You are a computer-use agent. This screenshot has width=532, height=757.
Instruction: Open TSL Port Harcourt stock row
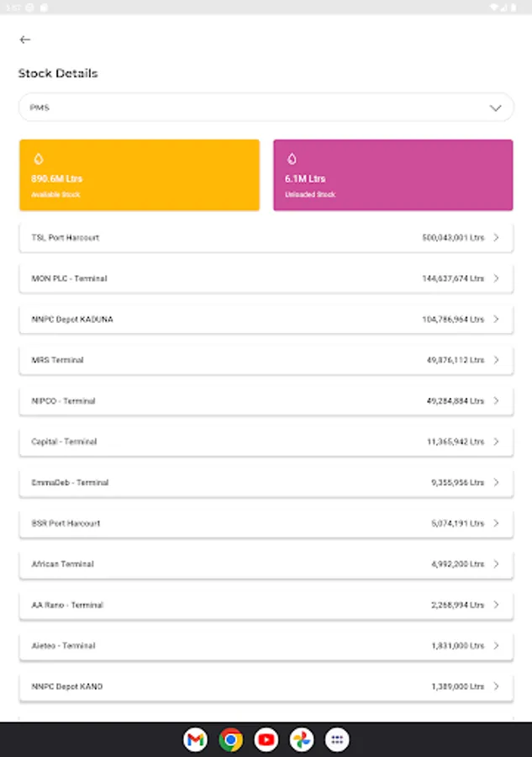(266, 238)
